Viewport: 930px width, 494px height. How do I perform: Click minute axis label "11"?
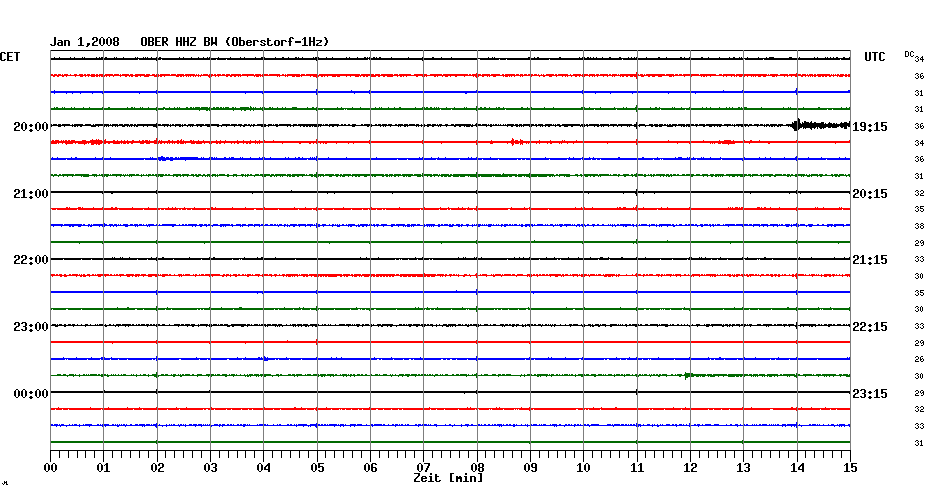[637, 468]
